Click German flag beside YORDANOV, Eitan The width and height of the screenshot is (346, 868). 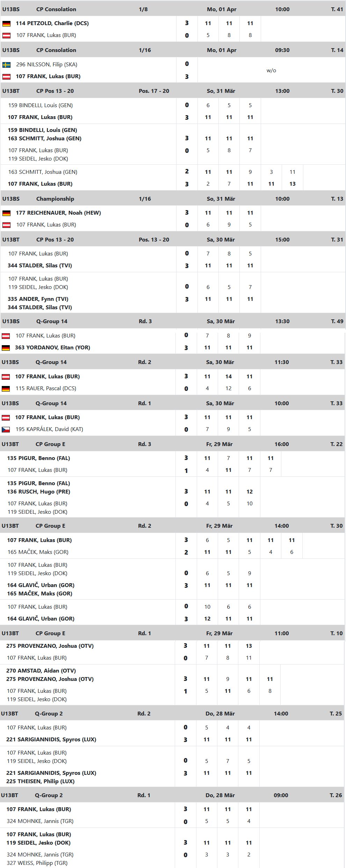(x=6, y=348)
